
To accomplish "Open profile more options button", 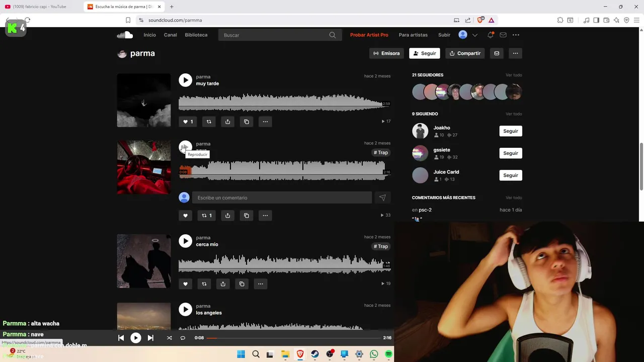I will tap(515, 53).
